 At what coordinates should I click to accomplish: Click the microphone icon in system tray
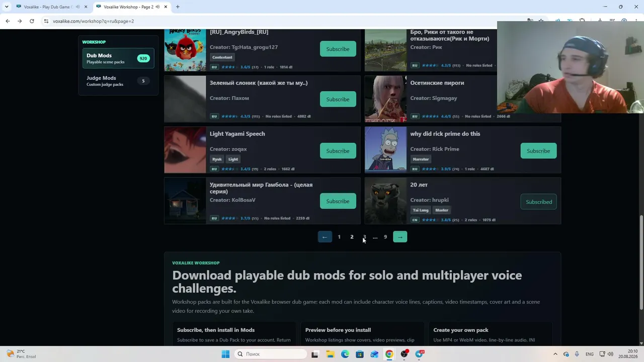[x=577, y=354]
